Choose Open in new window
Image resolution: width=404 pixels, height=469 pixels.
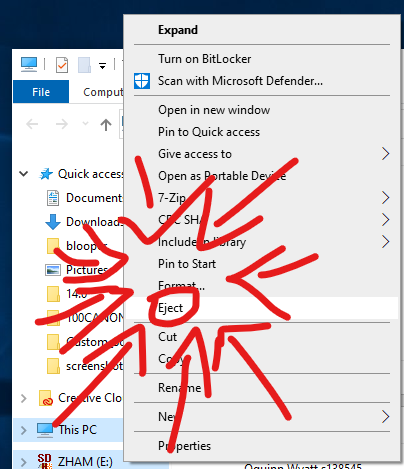[x=214, y=110]
